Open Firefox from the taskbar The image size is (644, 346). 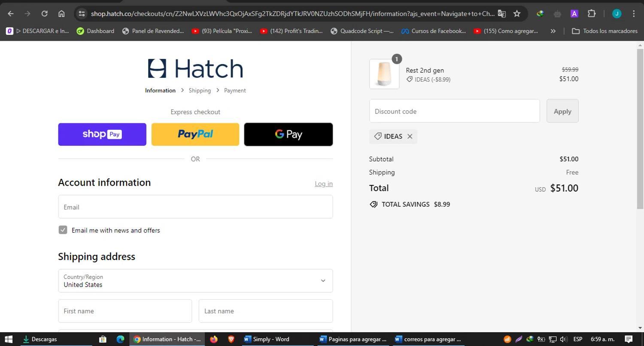pos(214,339)
